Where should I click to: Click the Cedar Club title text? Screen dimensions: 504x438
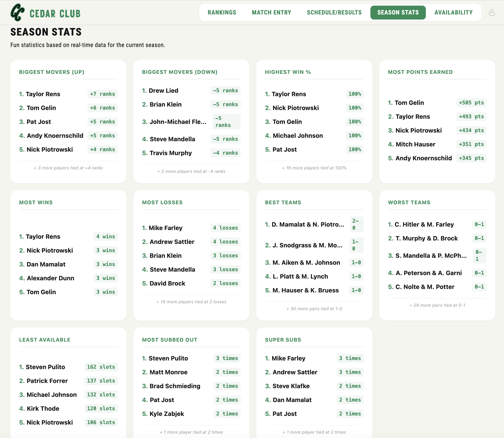(55, 14)
